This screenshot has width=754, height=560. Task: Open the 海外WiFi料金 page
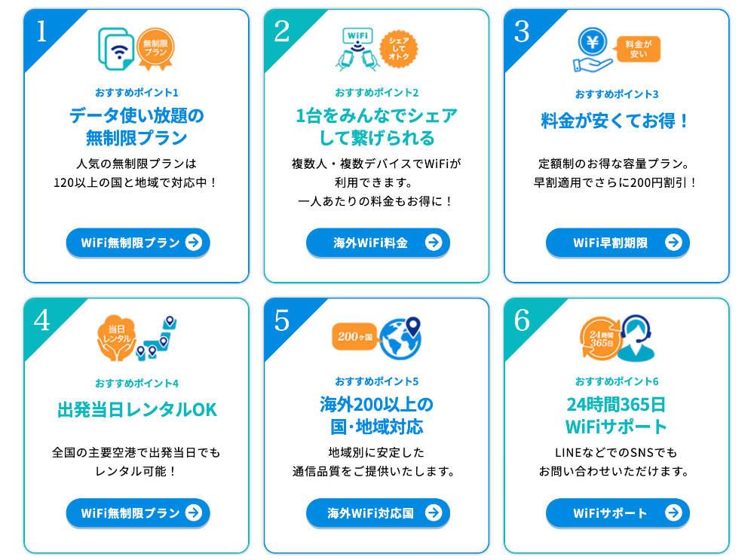pos(378,242)
